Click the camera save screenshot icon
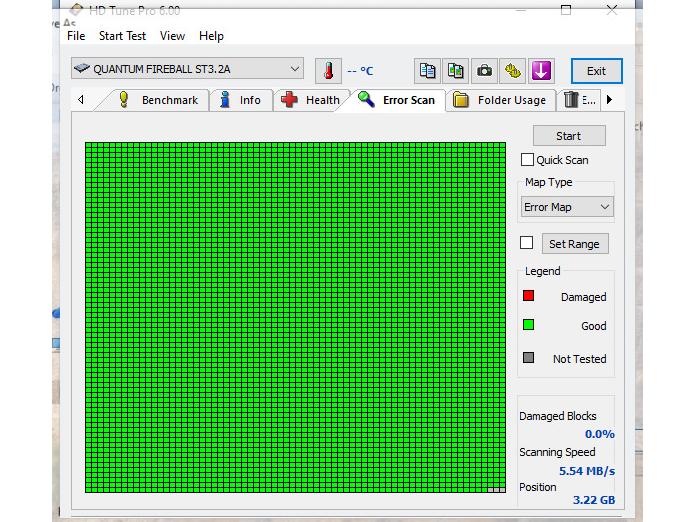This screenshot has height=522, width=696. pos(484,71)
